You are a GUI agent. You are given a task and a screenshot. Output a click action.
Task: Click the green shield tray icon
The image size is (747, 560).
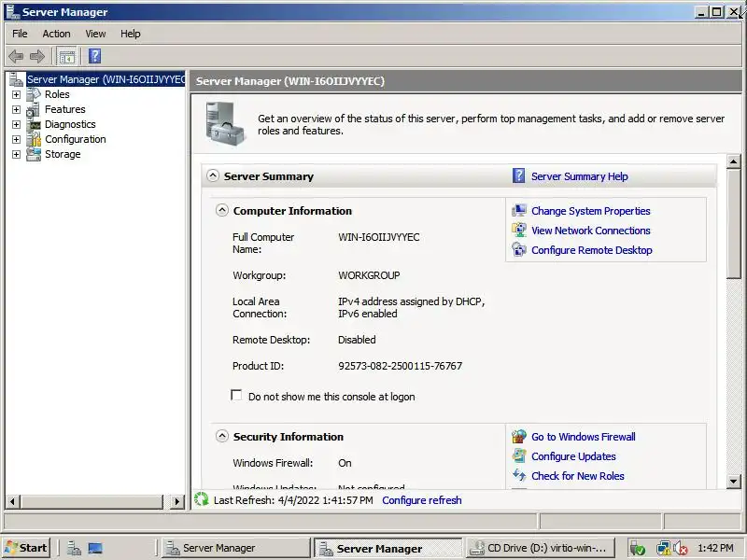click(638, 548)
